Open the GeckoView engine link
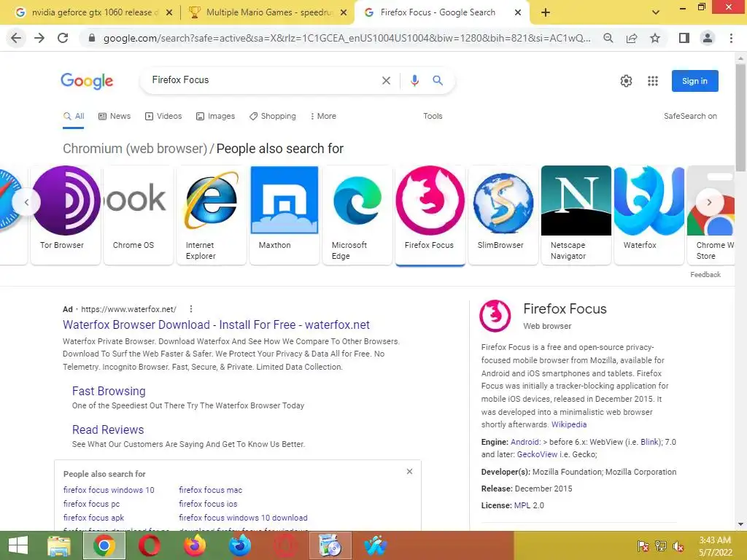747x560 pixels. click(x=537, y=454)
